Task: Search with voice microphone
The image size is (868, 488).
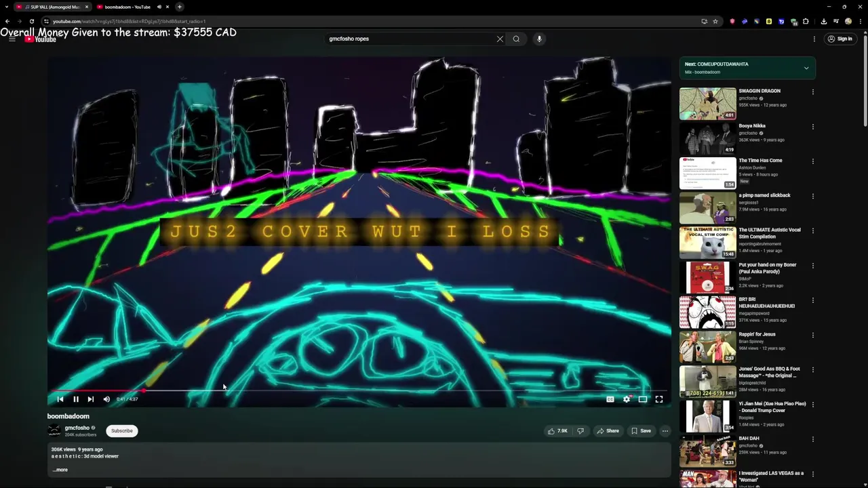Action: (539, 39)
